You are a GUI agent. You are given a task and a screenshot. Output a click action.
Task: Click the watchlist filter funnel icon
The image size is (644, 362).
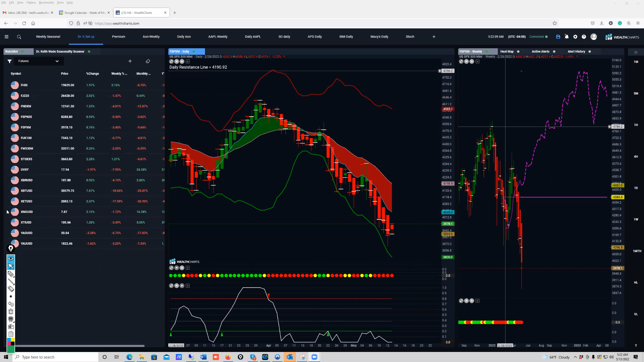(10, 61)
